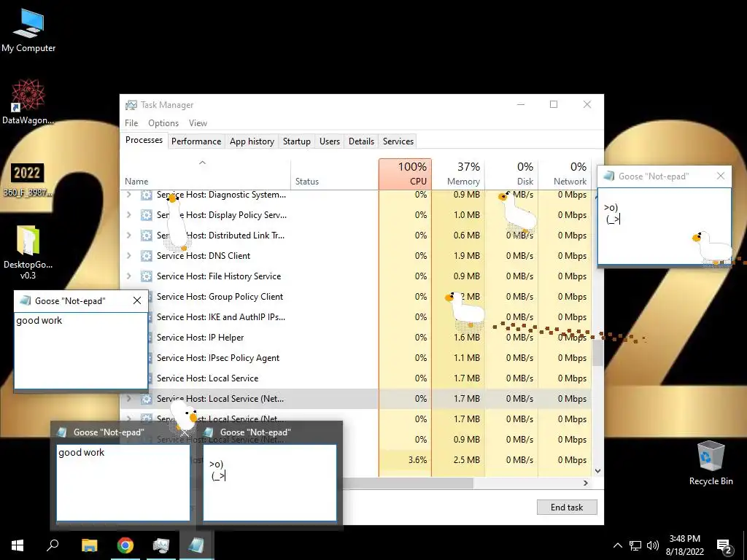
Task: Click the horizontal scrollbar thumb in Task Manager
Action: (408, 483)
